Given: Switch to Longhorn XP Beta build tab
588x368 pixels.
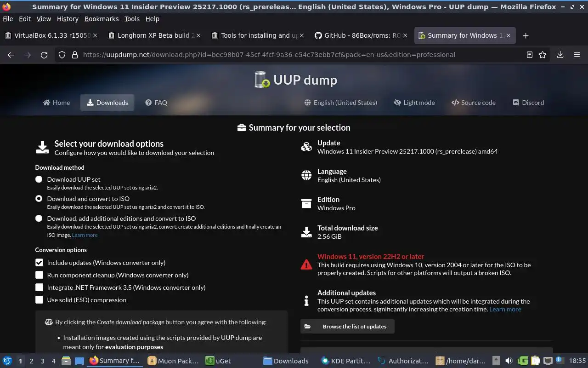Looking at the screenshot, I should 154,35.
